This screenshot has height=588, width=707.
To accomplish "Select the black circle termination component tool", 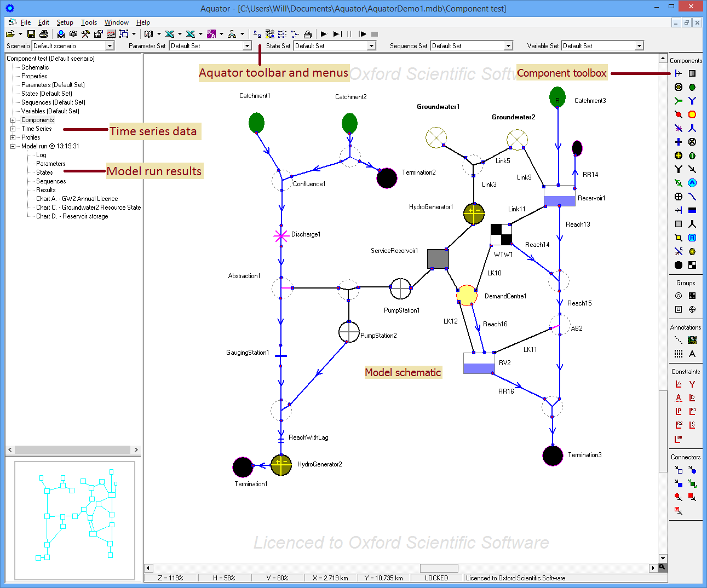I will pyautogui.click(x=679, y=265).
